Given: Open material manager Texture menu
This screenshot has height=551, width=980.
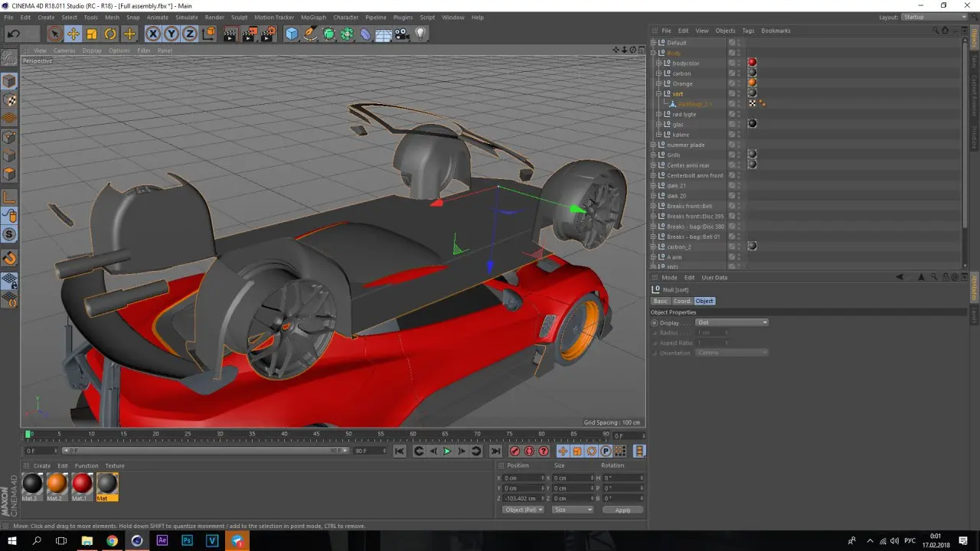Looking at the screenshot, I should tap(115, 465).
